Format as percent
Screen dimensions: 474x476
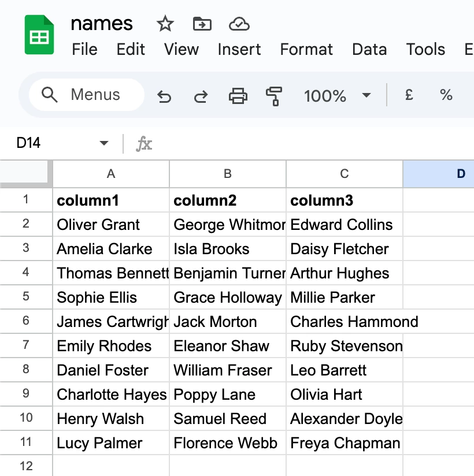[x=446, y=95]
